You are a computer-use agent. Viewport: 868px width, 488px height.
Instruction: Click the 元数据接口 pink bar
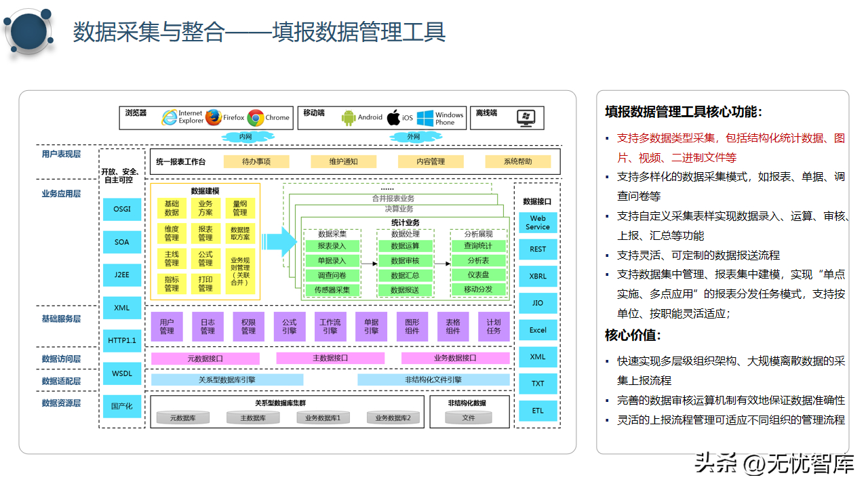[x=205, y=358]
